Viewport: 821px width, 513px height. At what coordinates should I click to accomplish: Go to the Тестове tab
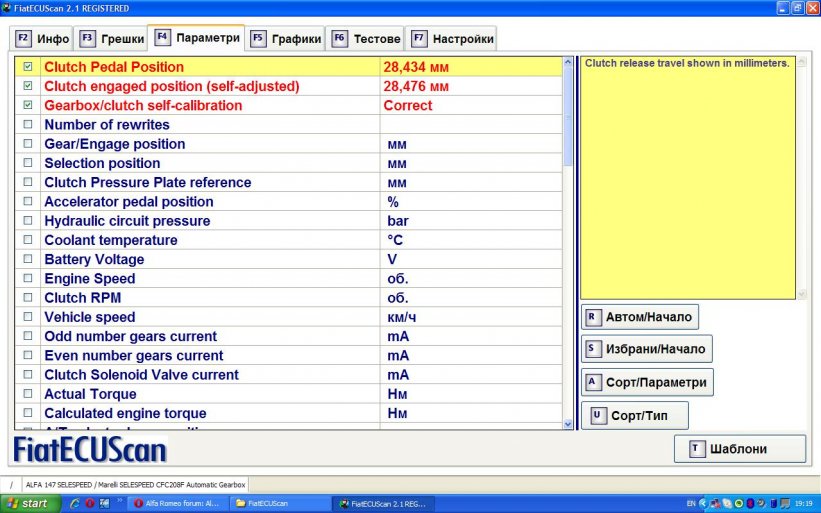366,39
